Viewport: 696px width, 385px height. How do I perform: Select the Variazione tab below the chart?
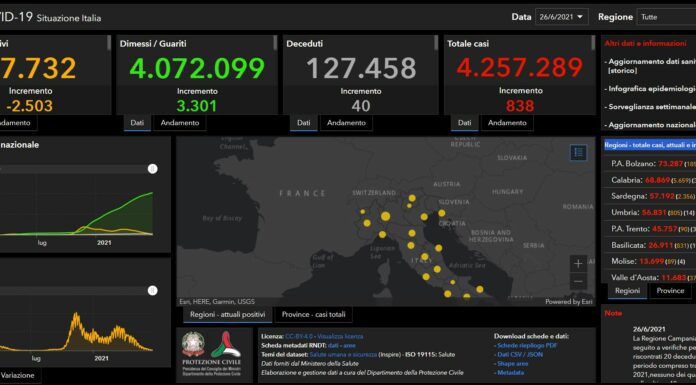(x=19, y=375)
